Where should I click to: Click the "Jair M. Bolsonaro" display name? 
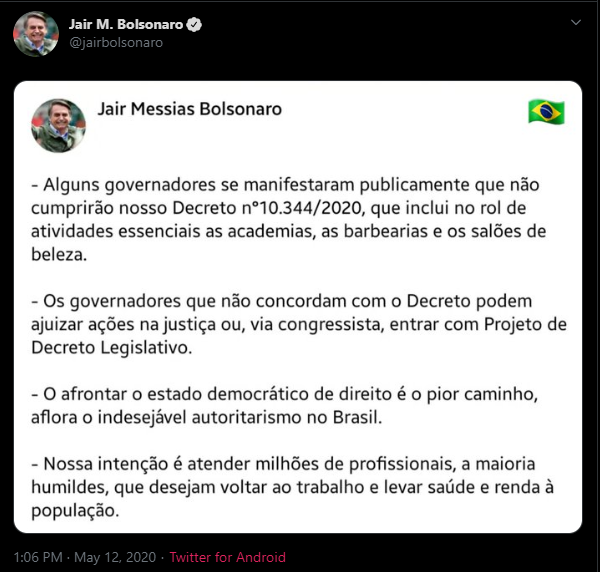pos(126,24)
